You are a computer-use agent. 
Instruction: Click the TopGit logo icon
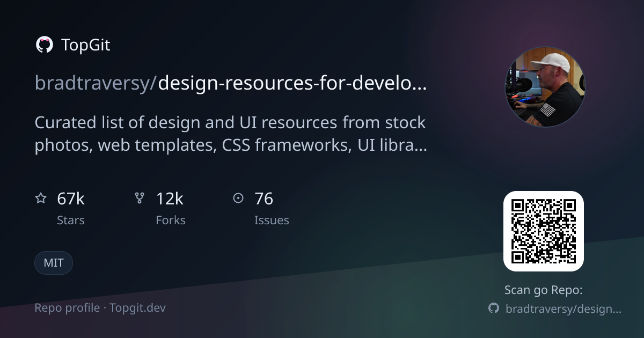point(44,45)
